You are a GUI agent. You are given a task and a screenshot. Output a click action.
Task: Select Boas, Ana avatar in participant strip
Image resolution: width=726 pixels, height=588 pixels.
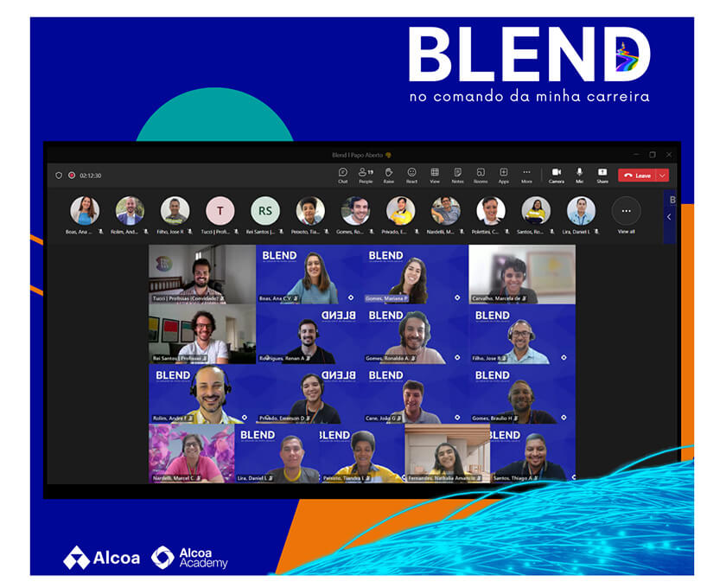pos(85,211)
